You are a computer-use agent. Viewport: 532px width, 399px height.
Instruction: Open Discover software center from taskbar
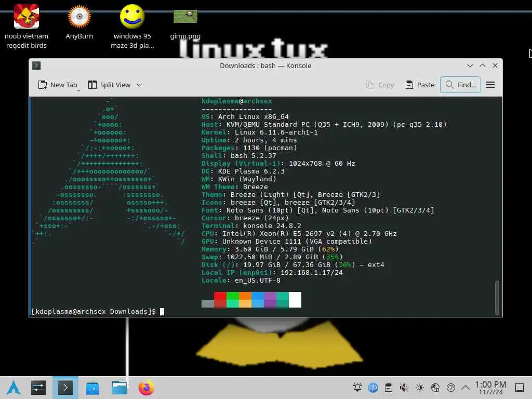(92, 388)
